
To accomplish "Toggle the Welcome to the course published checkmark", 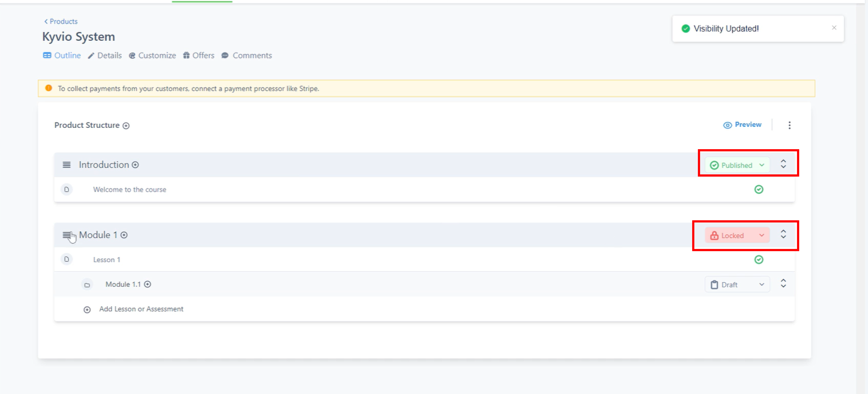I will click(759, 190).
